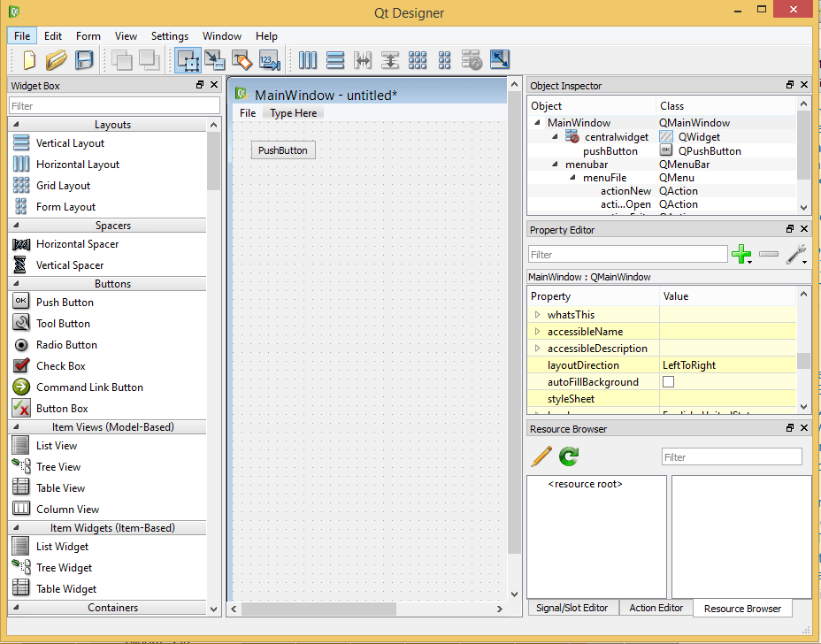
Task: Click the Save form toolbar icon
Action: [84, 60]
